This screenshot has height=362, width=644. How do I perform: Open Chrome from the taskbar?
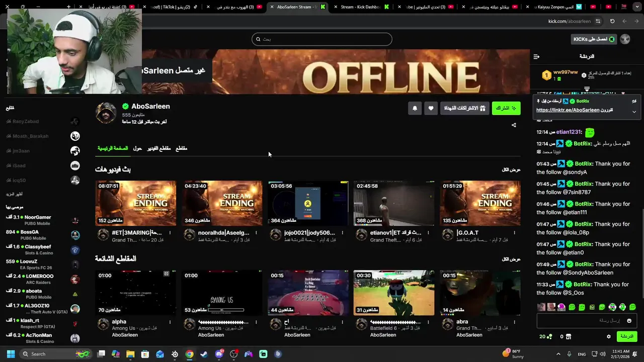click(x=189, y=354)
